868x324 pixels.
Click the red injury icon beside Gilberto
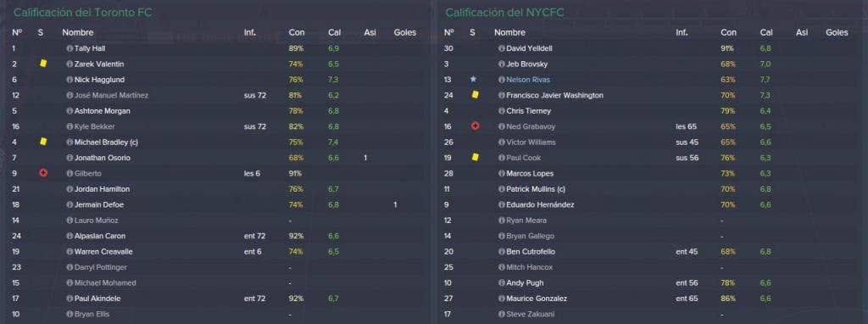pos(43,173)
